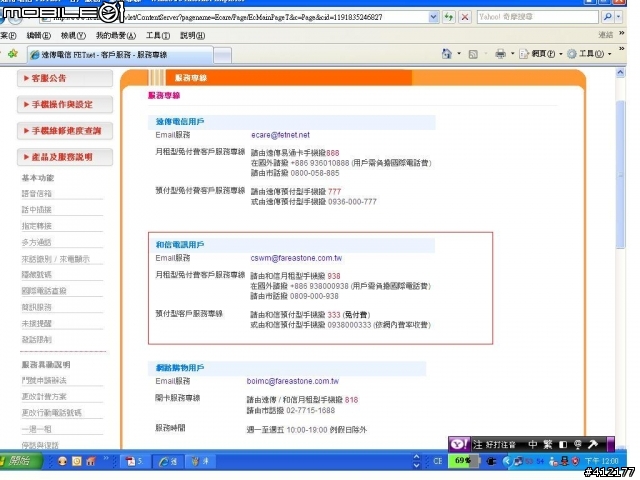Open the 工具 Tools toolbar dropdown arrow
The image size is (640, 480).
[x=609, y=54]
